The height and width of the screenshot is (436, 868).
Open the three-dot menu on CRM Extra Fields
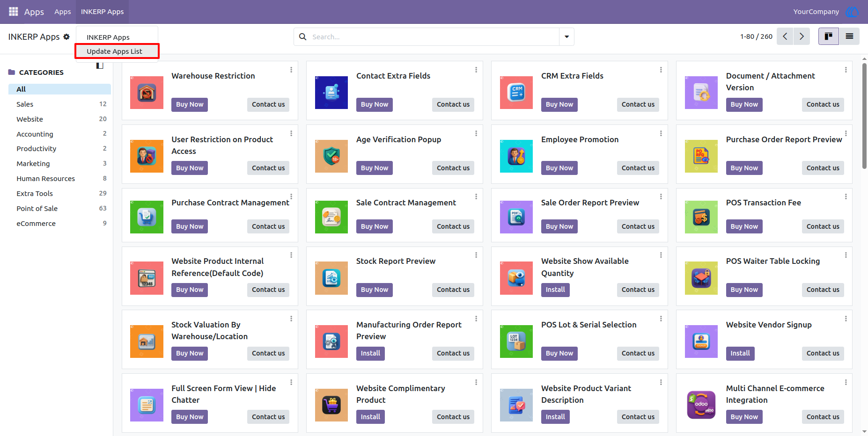[x=661, y=70]
